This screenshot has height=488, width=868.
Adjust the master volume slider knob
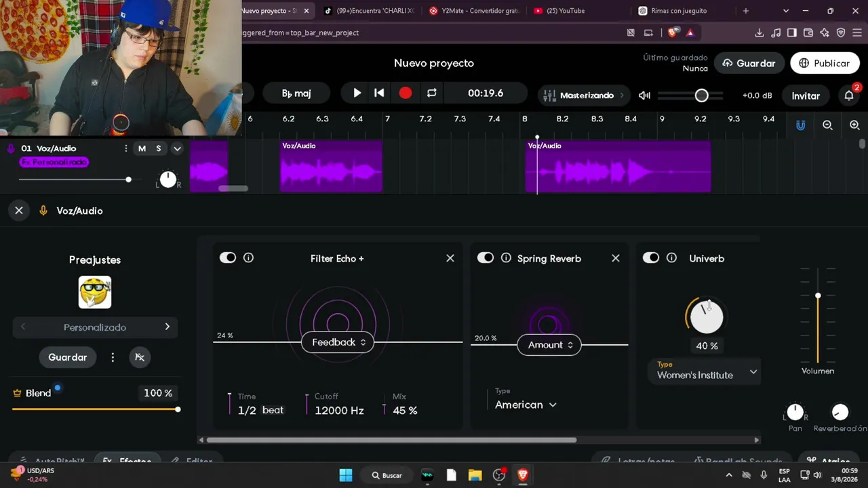click(x=702, y=96)
